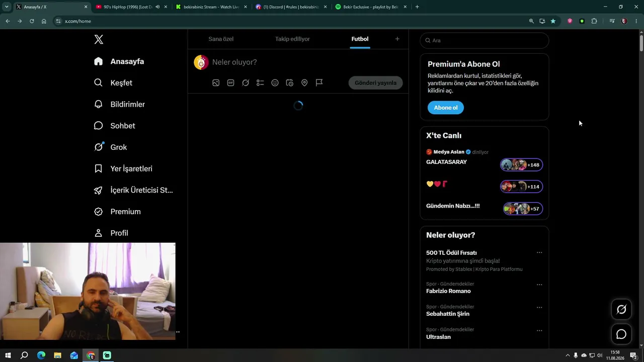This screenshot has width=644, height=362.
Task: Insert a GIF into the post
Action: point(230,83)
